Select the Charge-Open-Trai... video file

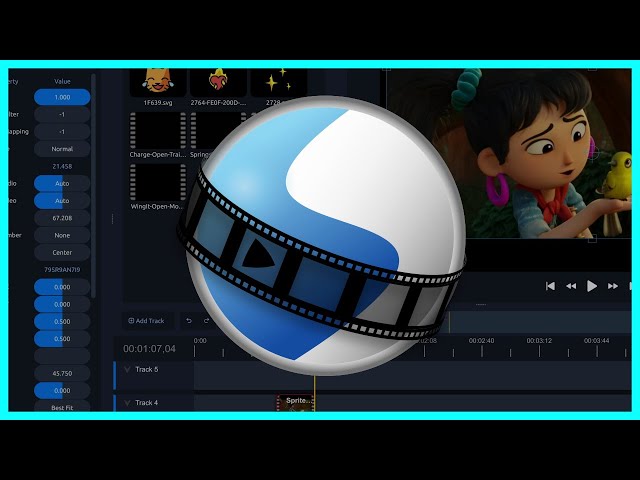[158, 136]
